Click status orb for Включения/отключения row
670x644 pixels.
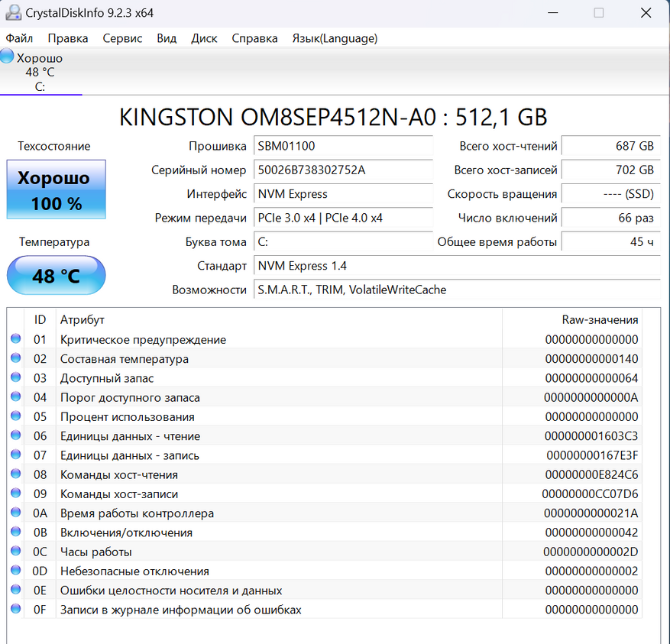[x=16, y=531]
